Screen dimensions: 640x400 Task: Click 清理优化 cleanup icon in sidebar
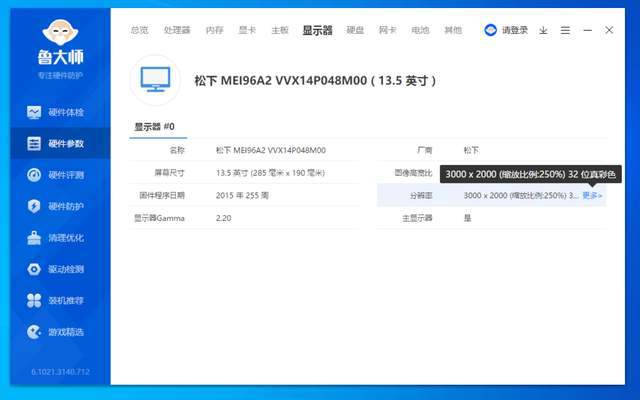click(34, 238)
